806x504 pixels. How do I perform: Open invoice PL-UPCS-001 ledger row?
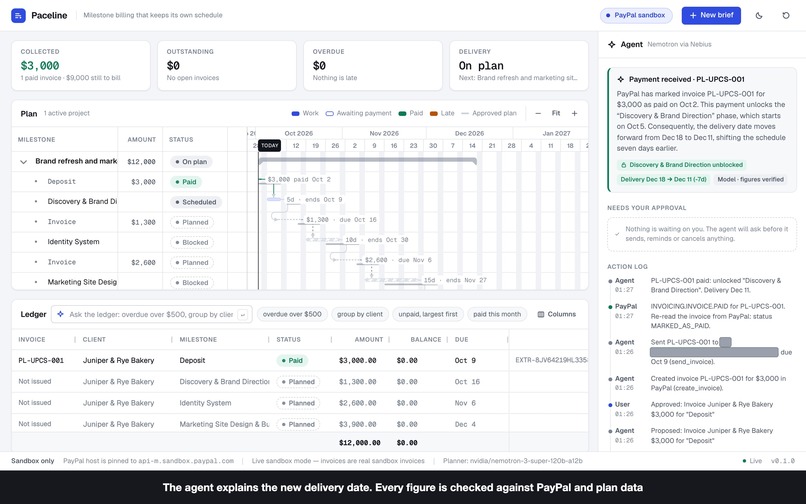300,361
